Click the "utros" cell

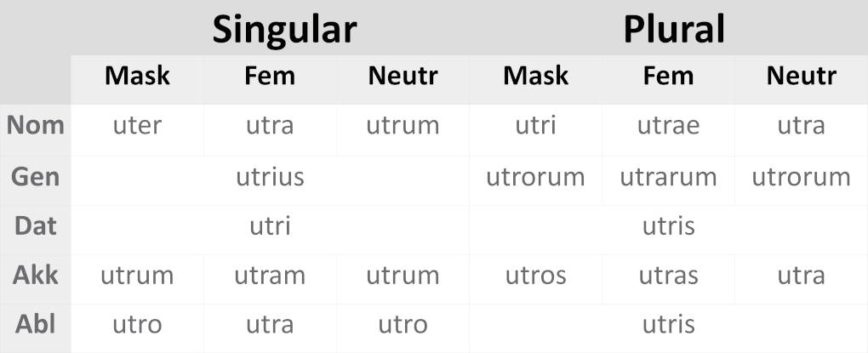coord(535,276)
